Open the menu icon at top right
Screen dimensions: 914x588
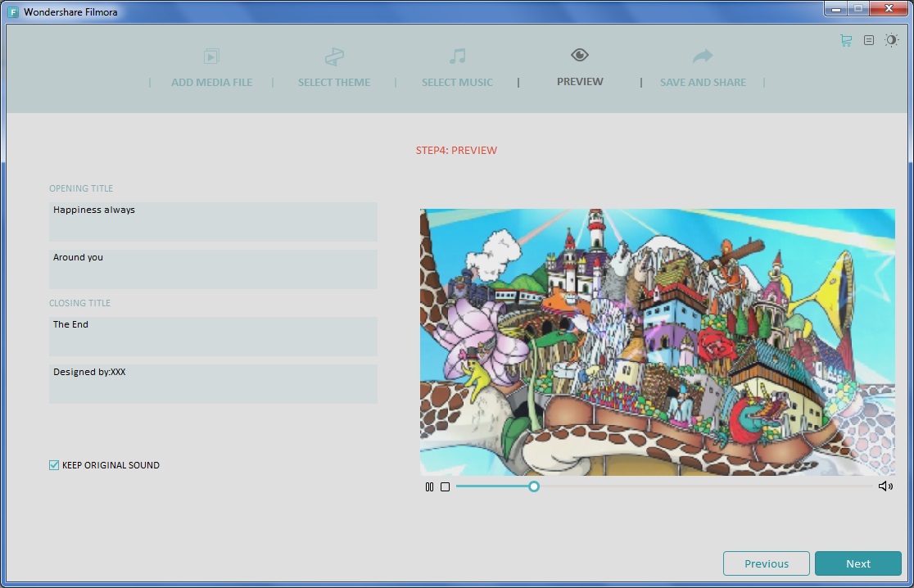pos(867,39)
